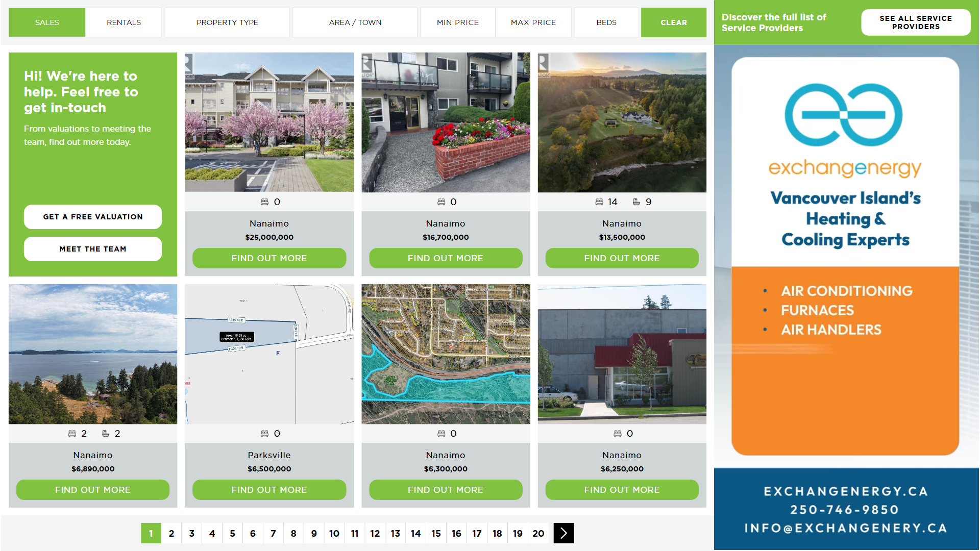Image resolution: width=980 pixels, height=551 pixels.
Task: Jump to page 20 of results
Action: [538, 533]
